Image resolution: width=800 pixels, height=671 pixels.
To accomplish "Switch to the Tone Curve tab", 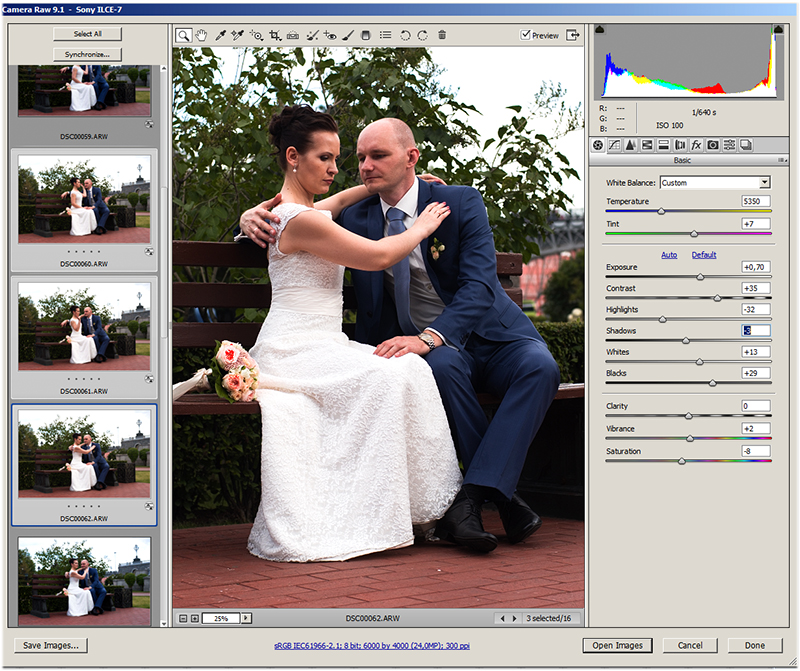I will pos(614,145).
